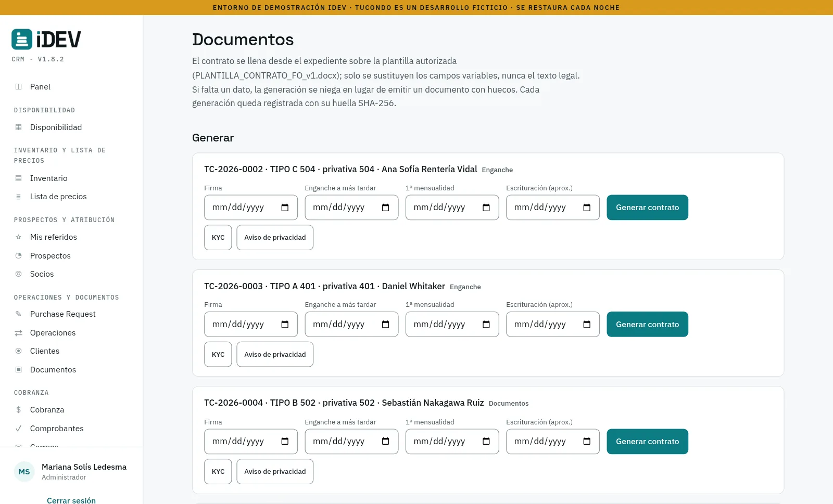The width and height of the screenshot is (833, 504).
Task: Open the Cobranza section
Action: click(47, 410)
